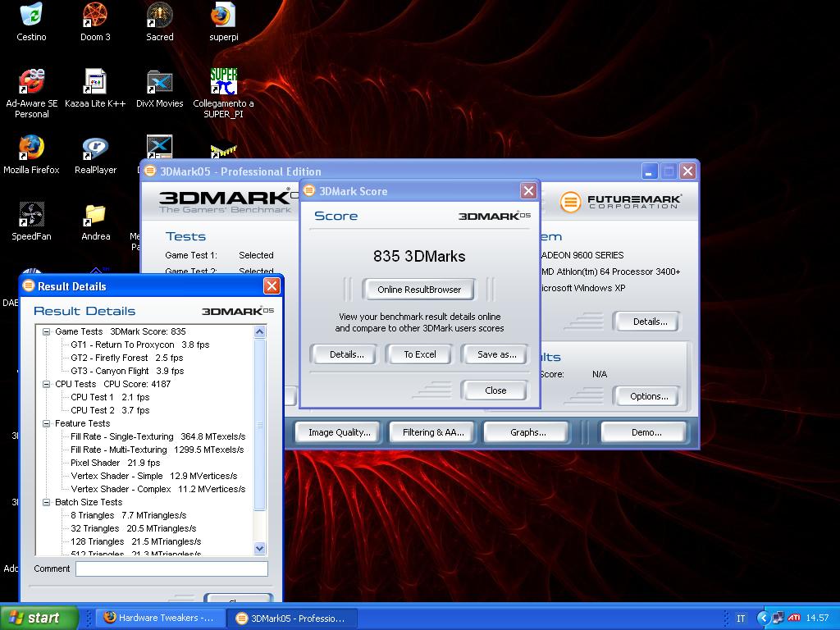Open the Graphs tool
The width and height of the screenshot is (840, 630).
click(x=527, y=432)
